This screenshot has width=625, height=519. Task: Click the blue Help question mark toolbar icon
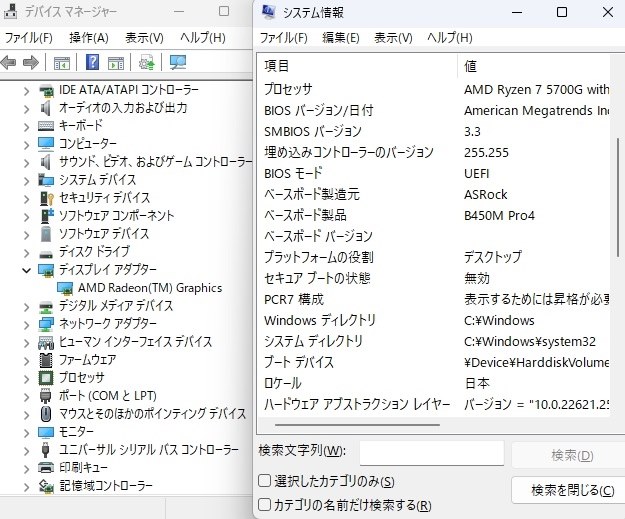coord(92,62)
